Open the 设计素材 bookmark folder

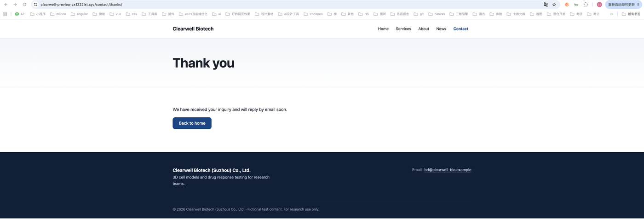tap(264, 14)
